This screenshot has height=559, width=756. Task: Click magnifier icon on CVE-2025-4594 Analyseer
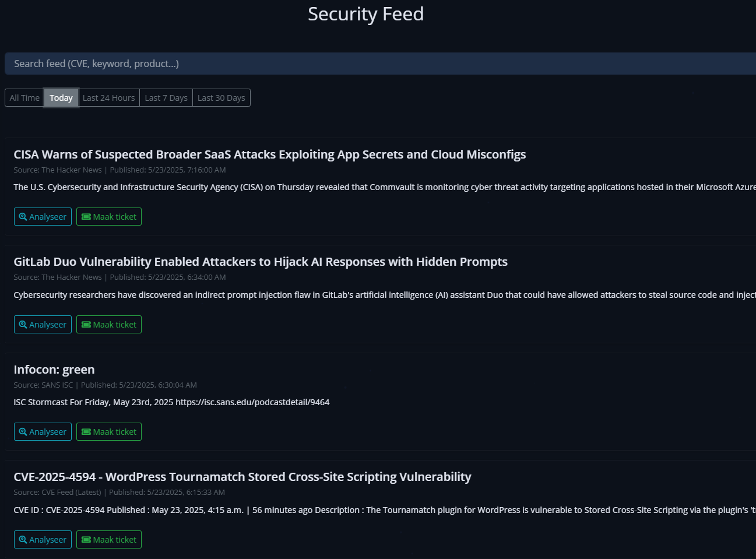point(23,540)
